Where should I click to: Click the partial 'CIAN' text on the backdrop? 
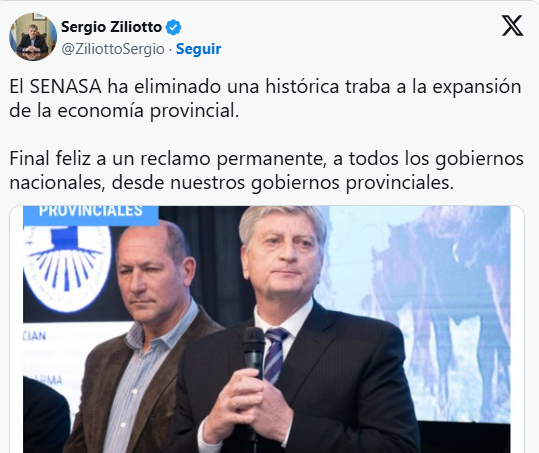[x=34, y=336]
